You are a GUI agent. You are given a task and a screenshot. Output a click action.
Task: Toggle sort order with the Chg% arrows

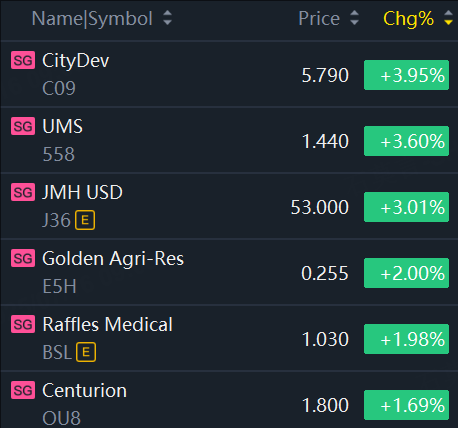pos(449,18)
